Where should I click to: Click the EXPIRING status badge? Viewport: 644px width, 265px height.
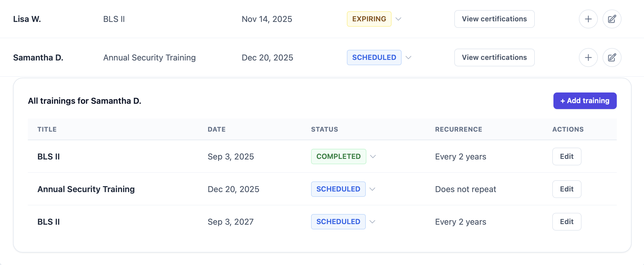369,19
